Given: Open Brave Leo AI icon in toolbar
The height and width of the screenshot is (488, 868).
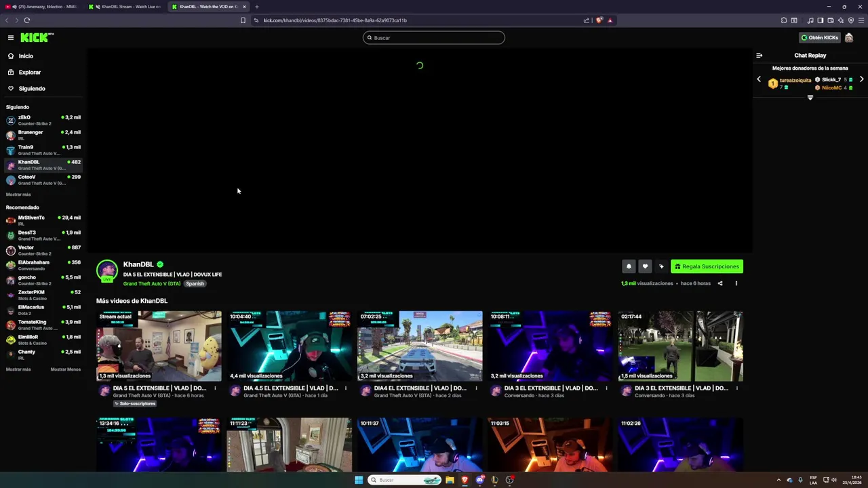Looking at the screenshot, I should (x=841, y=20).
